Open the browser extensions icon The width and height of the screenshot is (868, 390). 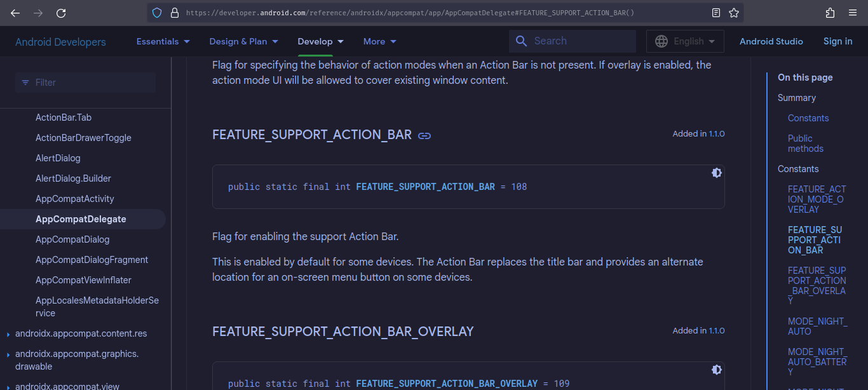tap(830, 13)
